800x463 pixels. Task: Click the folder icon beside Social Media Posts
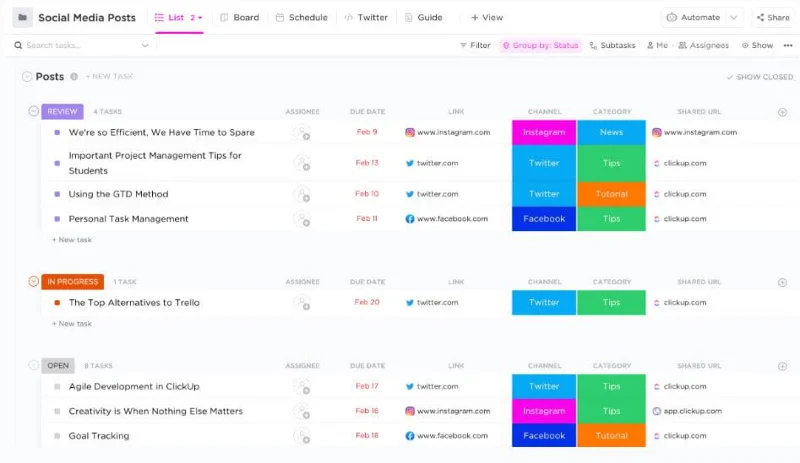pos(22,17)
